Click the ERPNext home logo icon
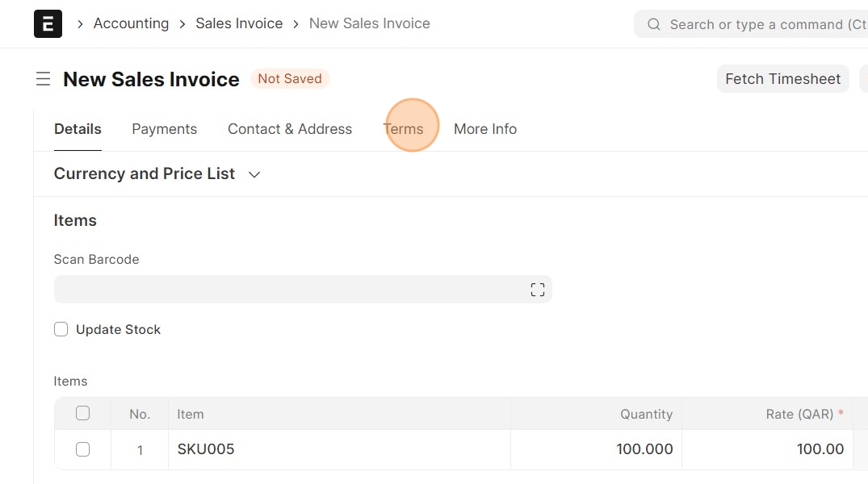Screen dimensions: 868x484 tap(48, 24)
